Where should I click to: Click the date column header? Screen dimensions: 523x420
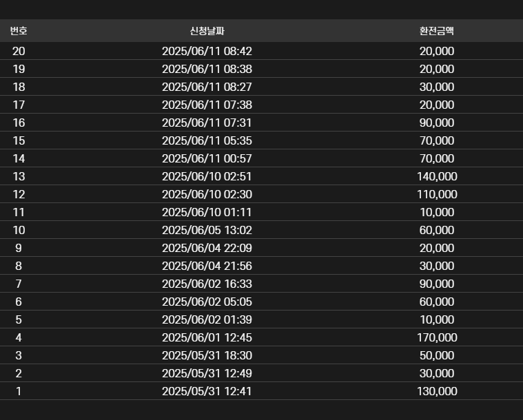click(207, 31)
